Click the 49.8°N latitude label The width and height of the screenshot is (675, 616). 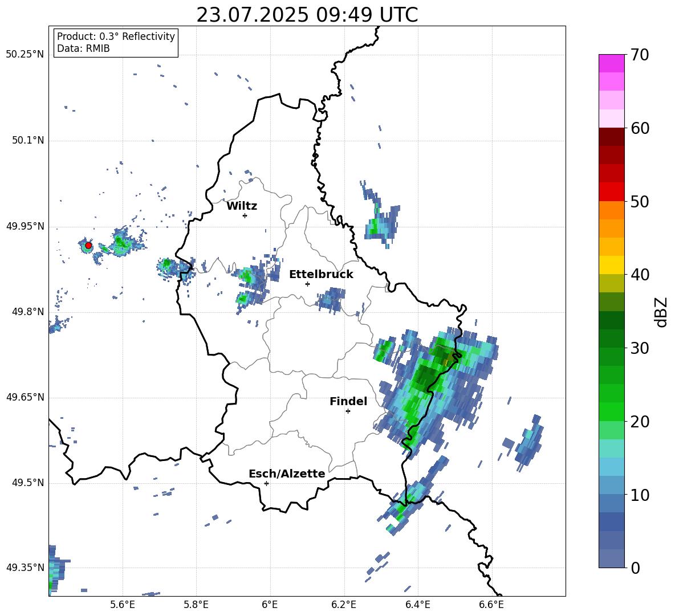pos(27,312)
